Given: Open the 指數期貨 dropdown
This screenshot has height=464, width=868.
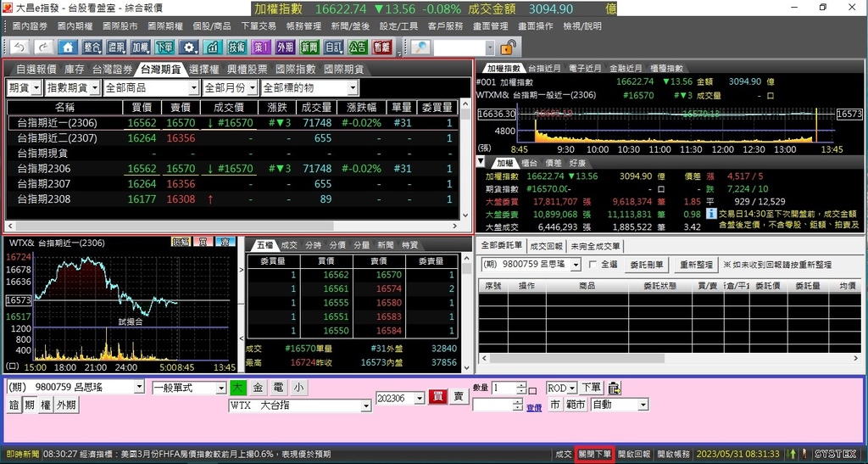Looking at the screenshot, I should point(73,87).
